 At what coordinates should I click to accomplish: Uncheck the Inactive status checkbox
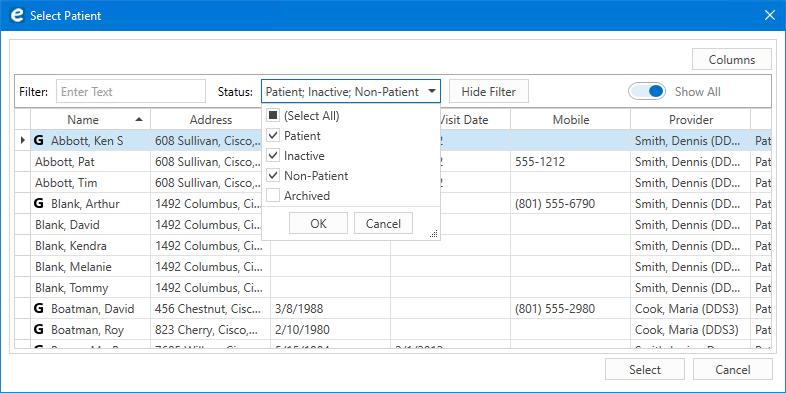[273, 155]
